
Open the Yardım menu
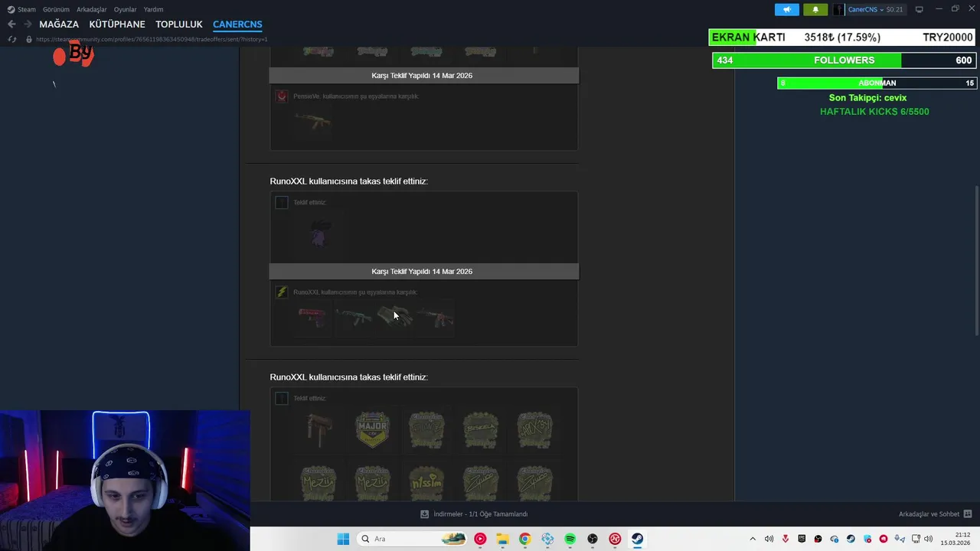153,9
